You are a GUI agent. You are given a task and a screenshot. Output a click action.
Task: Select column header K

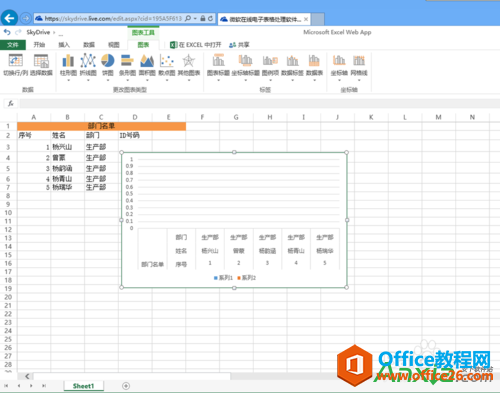[x=371, y=117]
